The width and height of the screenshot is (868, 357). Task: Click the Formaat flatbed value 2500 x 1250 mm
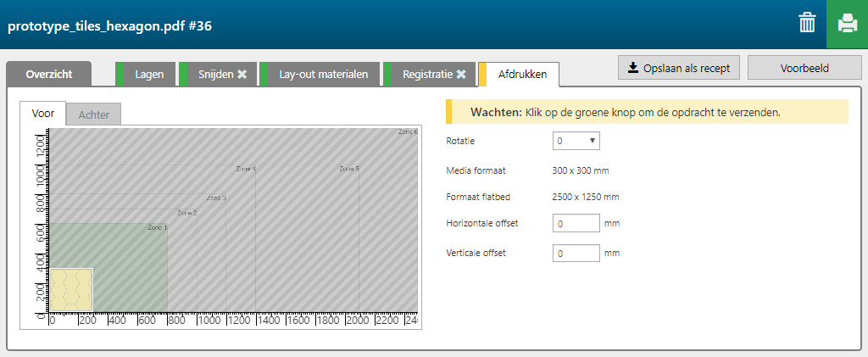586,197
